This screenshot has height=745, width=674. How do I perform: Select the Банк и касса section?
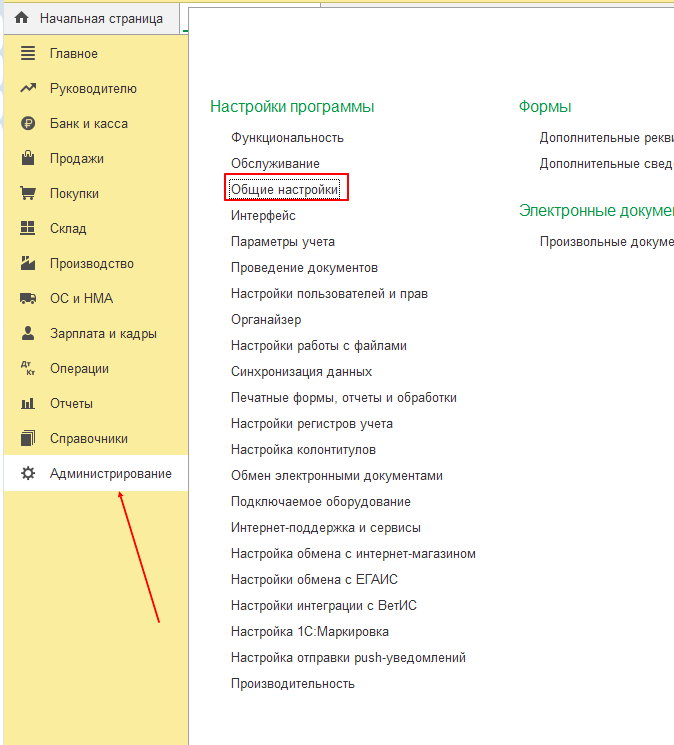coord(96,124)
